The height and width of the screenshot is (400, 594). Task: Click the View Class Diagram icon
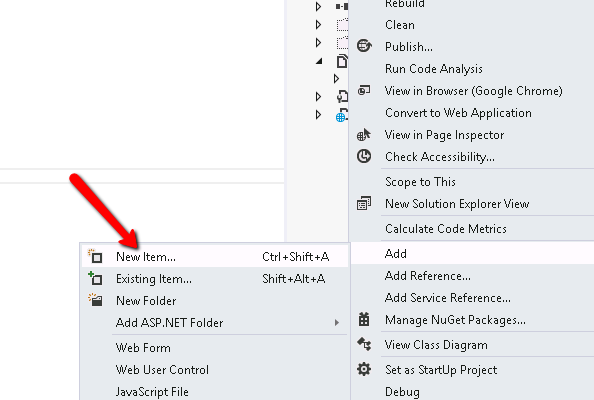tap(364, 344)
